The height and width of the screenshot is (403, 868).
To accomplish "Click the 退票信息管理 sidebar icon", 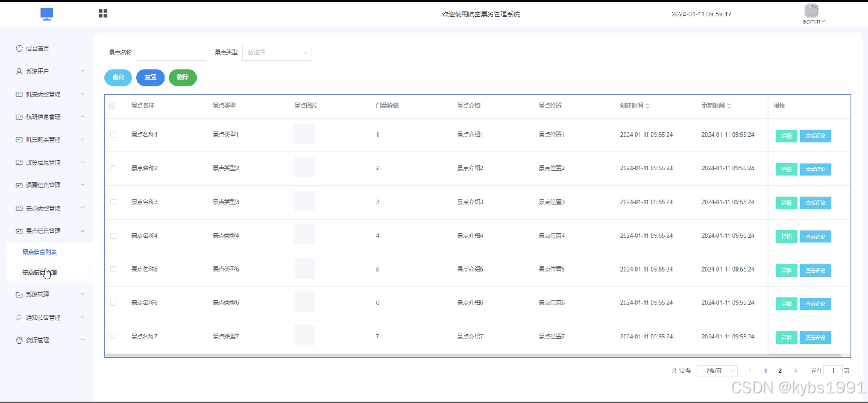I will click(19, 185).
